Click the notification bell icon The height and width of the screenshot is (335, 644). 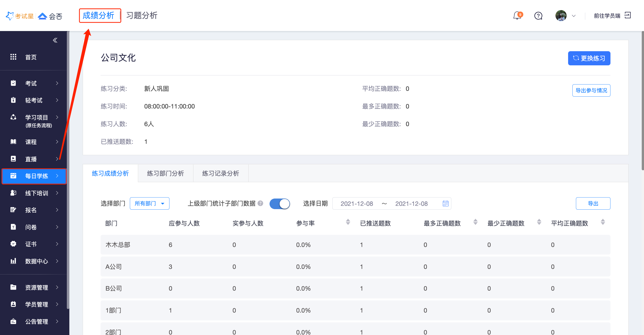click(x=517, y=16)
